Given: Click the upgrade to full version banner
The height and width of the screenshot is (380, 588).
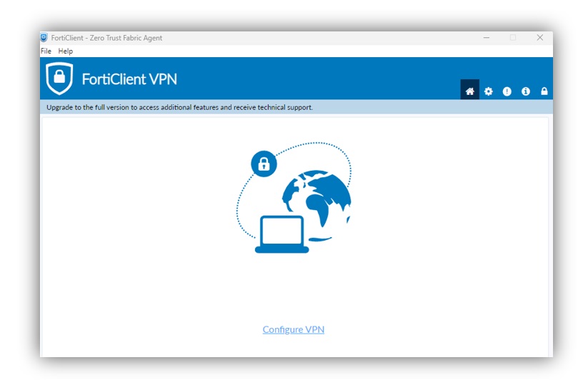Looking at the screenshot, I should click(297, 107).
